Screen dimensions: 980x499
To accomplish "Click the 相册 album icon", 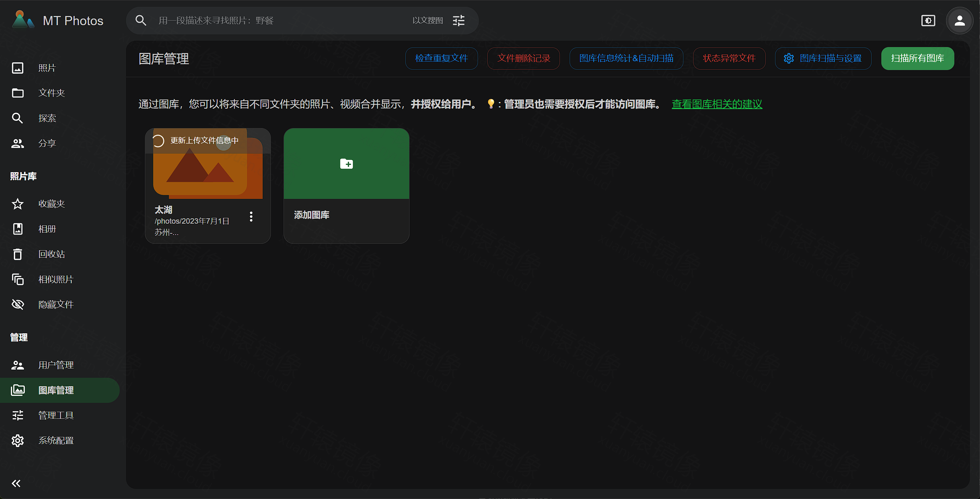I will click(18, 229).
